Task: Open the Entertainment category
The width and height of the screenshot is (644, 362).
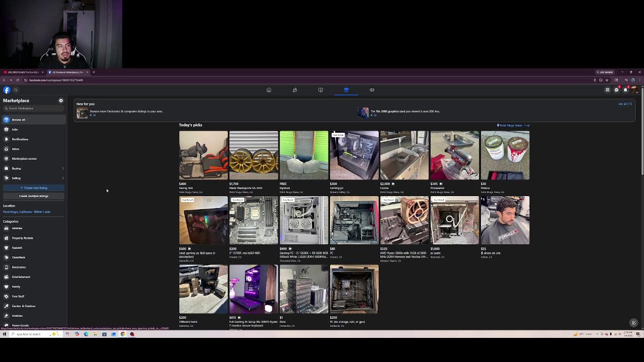Action: (x=33, y=277)
